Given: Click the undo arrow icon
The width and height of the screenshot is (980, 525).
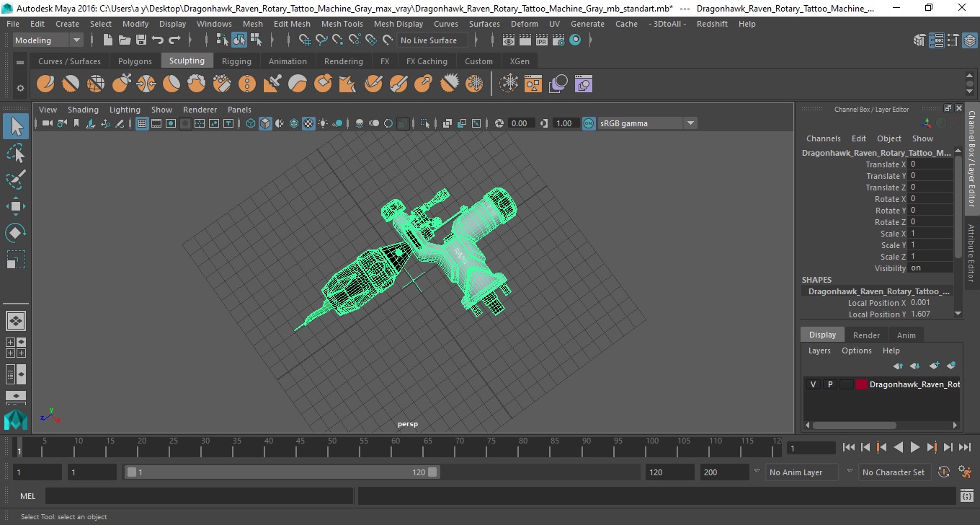Looking at the screenshot, I should click(x=158, y=40).
